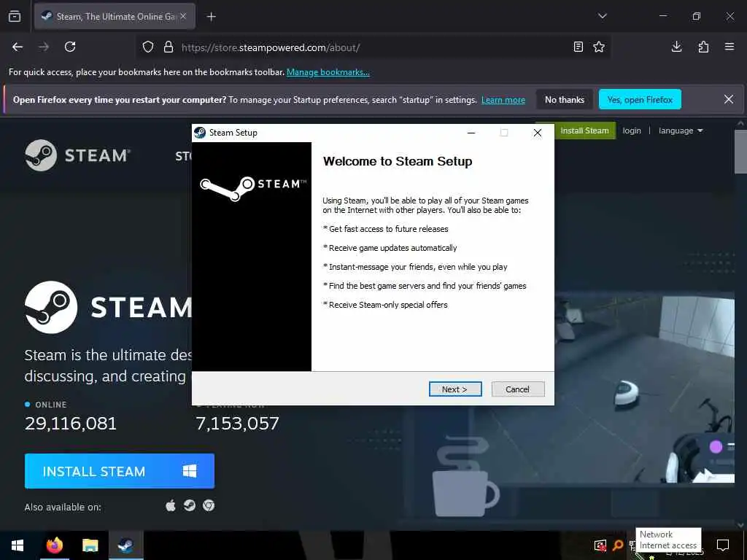Open Firefox downloads panel
747x560 pixels.
click(676, 47)
